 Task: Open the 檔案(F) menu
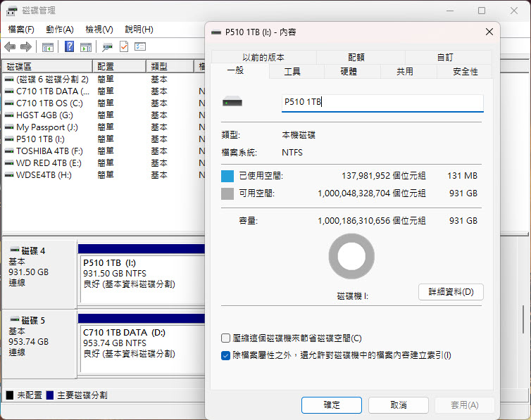click(x=21, y=30)
